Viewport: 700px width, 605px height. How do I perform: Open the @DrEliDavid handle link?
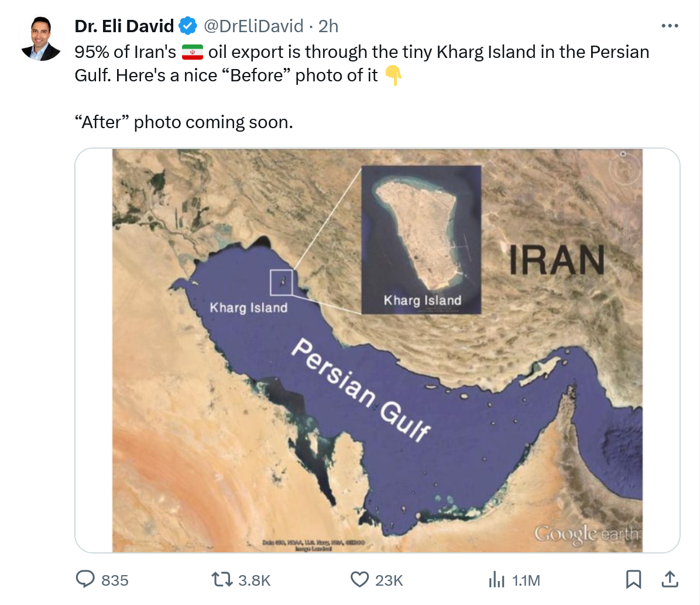point(253,26)
